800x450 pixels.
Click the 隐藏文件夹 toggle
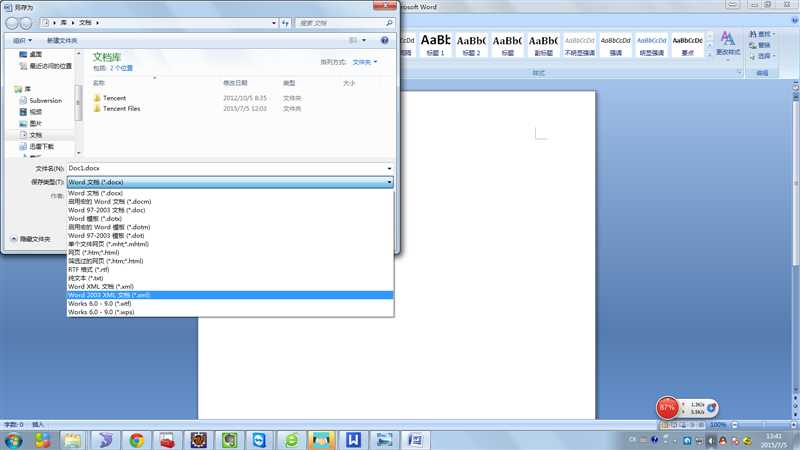coord(31,239)
